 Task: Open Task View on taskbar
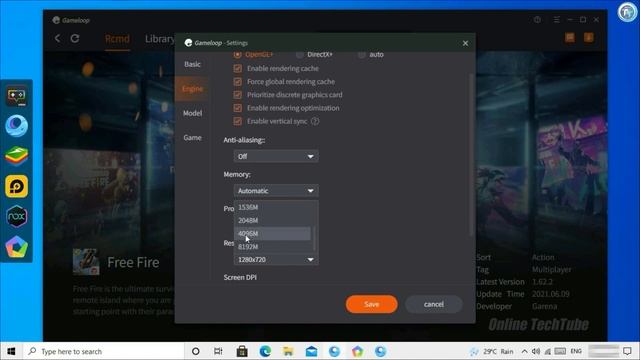coord(218,351)
